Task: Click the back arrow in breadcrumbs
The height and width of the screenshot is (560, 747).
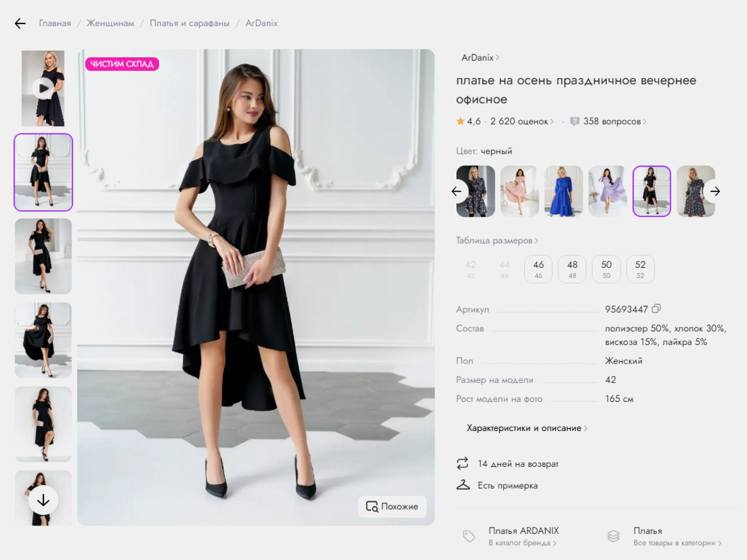Action: pos(20,23)
